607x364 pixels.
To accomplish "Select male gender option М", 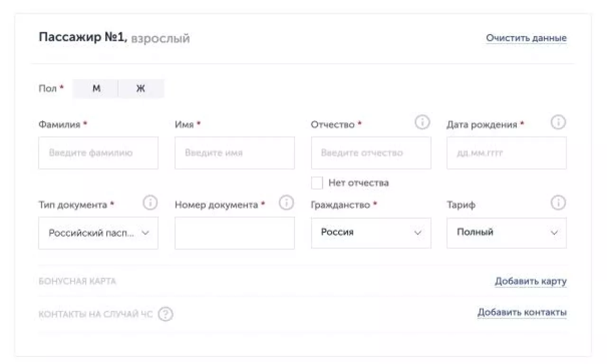I will click(96, 89).
